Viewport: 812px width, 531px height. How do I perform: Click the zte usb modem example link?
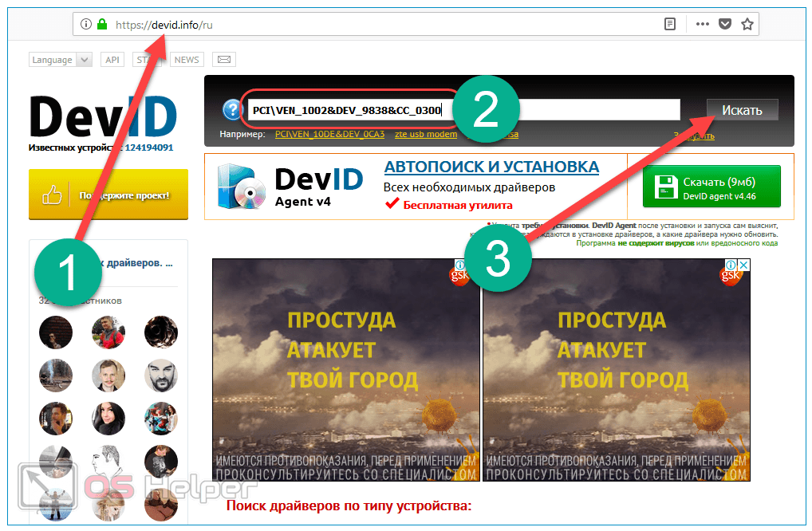coord(426,134)
